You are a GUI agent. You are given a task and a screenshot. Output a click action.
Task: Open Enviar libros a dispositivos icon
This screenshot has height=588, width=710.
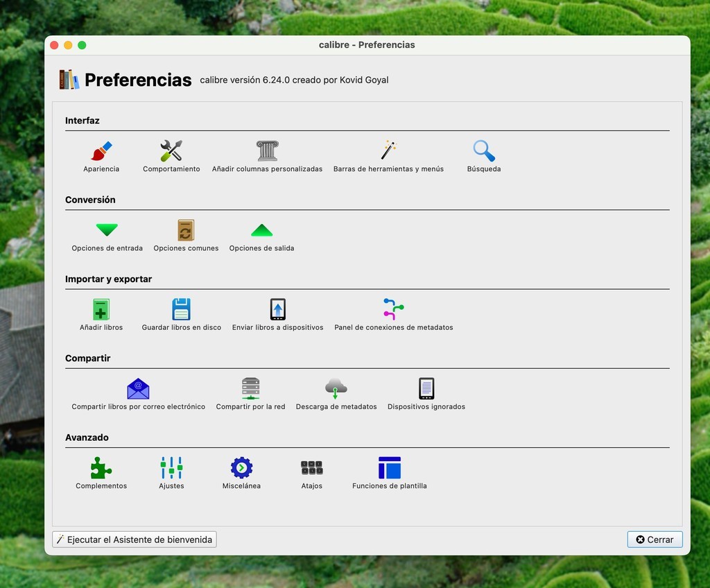(x=277, y=309)
